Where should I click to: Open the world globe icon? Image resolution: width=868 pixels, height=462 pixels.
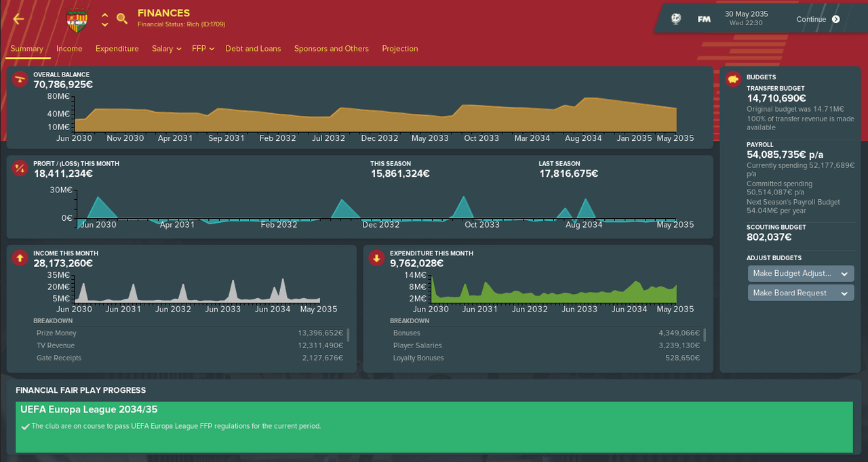(x=676, y=19)
